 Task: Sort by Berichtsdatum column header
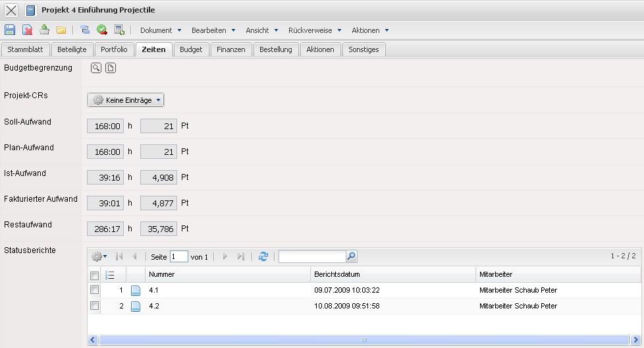(392, 274)
